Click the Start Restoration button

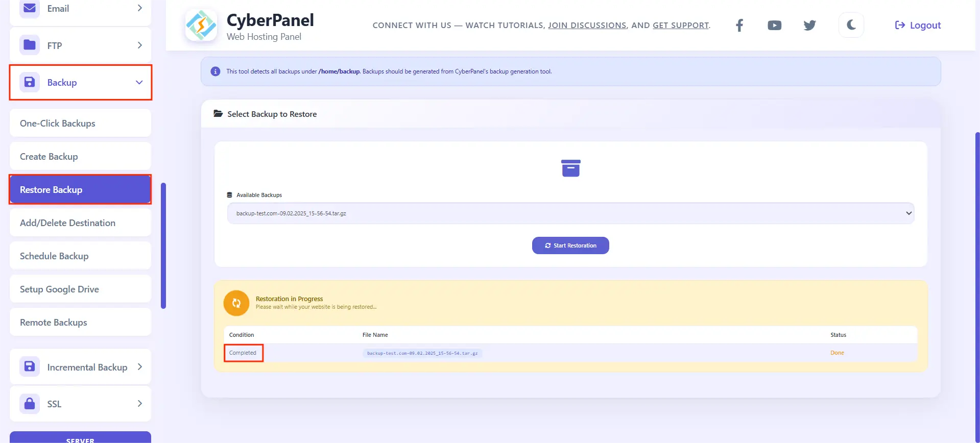click(x=570, y=245)
